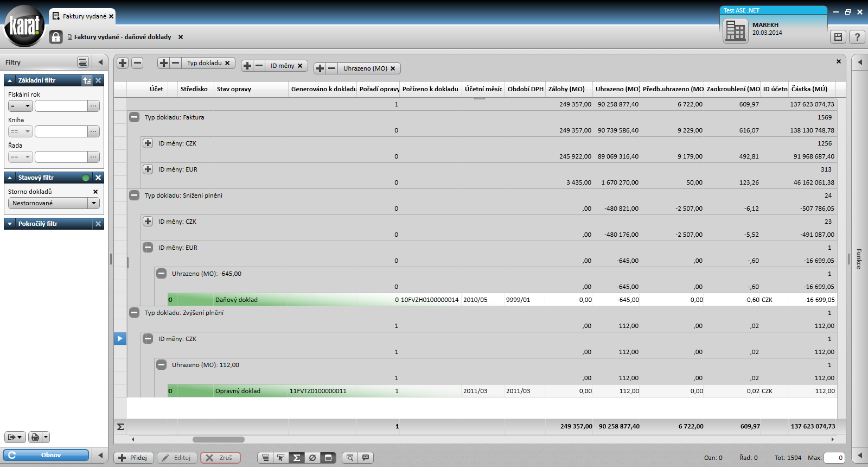This screenshot has width=868, height=467.
Task: Select the Faktury vydané - daňové doklady tab
Action: coord(122,37)
